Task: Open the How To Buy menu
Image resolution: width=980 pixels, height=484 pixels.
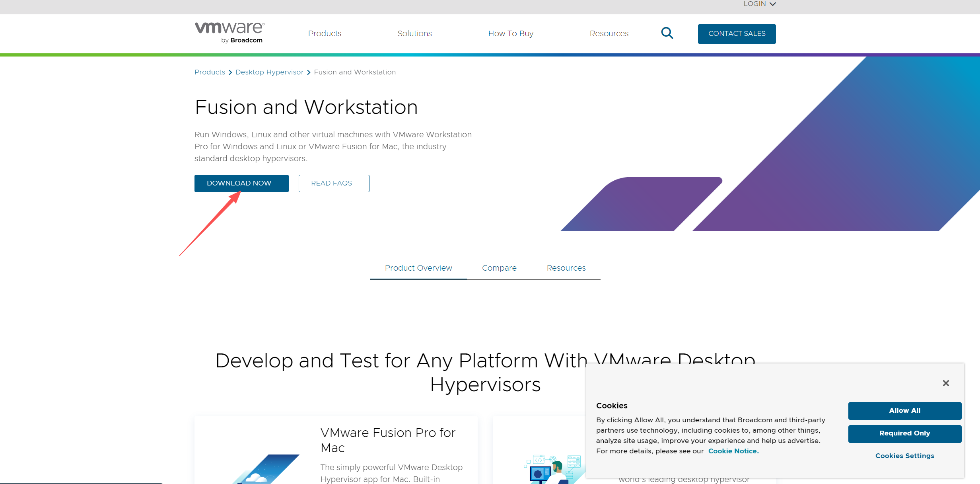Action: click(511, 33)
